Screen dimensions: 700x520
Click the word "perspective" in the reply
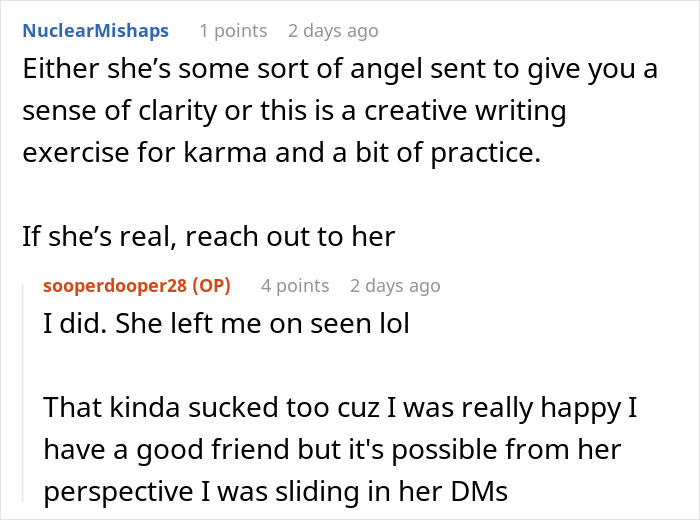pyautogui.click(x=118, y=492)
